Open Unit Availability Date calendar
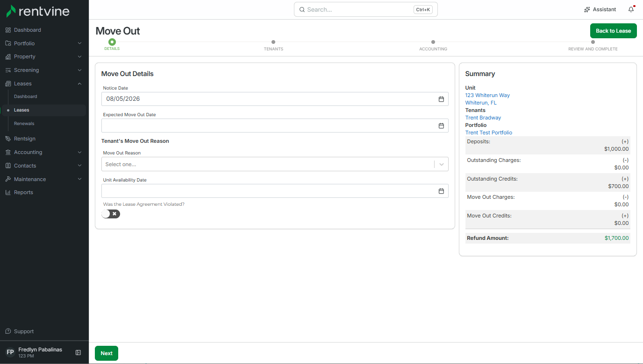The width and height of the screenshot is (643, 364). (x=441, y=191)
